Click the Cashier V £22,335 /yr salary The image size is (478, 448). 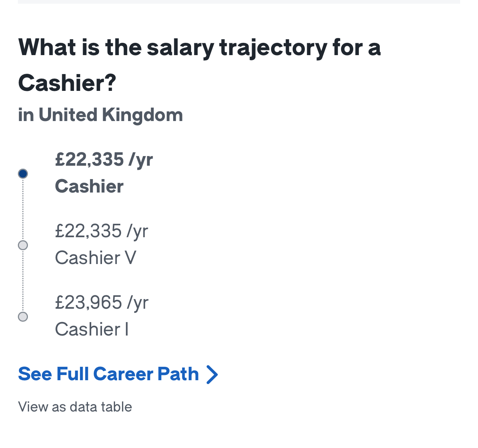pos(101,231)
